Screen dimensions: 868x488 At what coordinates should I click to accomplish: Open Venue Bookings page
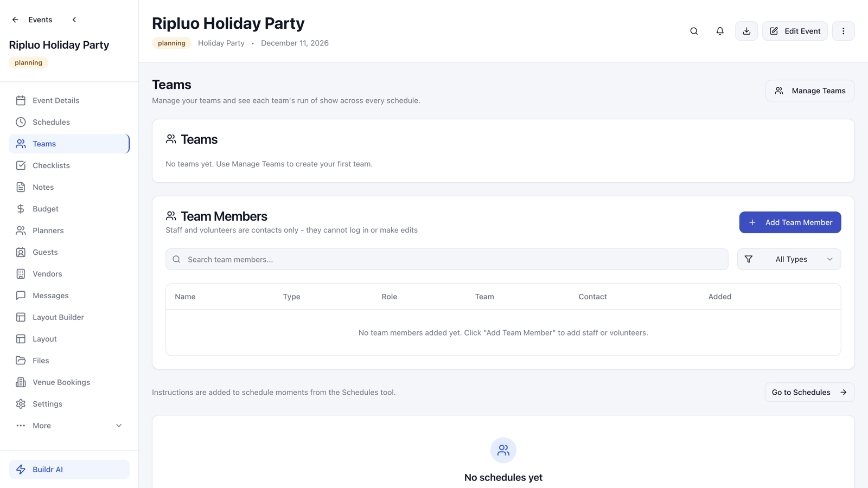pos(69,382)
